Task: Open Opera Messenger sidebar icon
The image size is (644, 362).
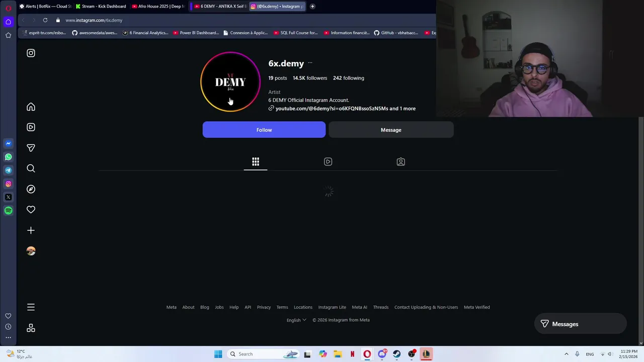Action: click(8, 143)
